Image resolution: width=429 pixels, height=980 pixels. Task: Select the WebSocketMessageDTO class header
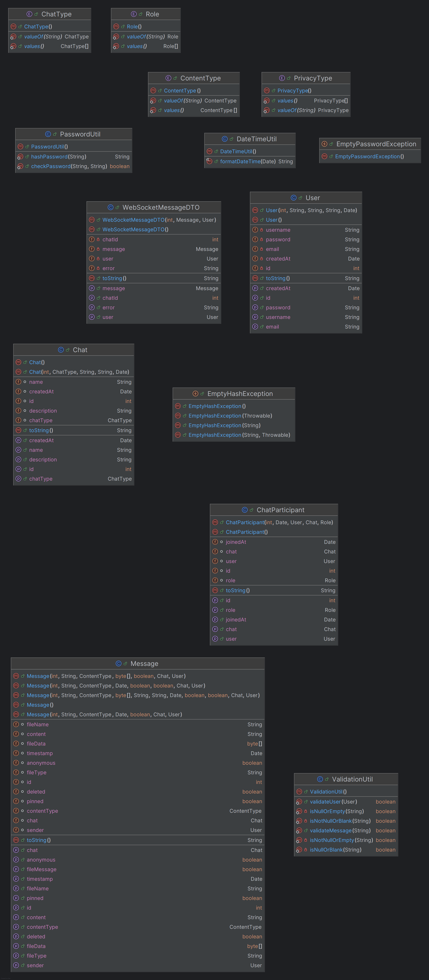[161, 207]
